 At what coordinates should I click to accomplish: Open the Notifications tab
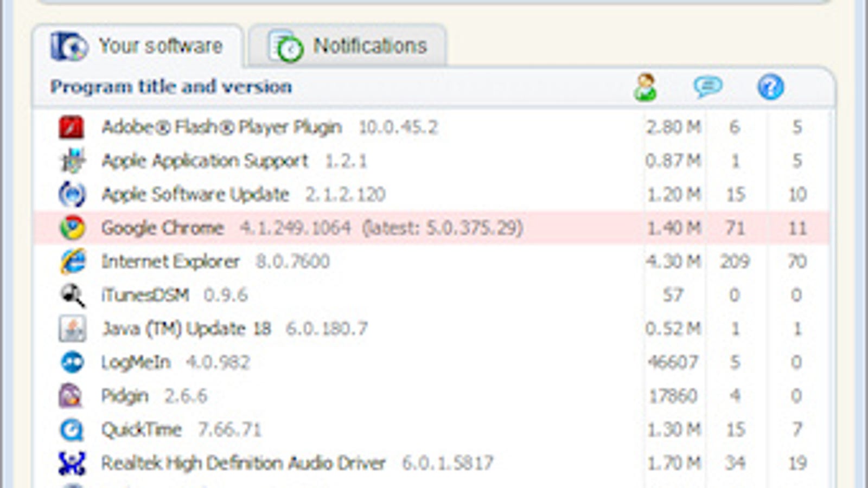coord(347,46)
